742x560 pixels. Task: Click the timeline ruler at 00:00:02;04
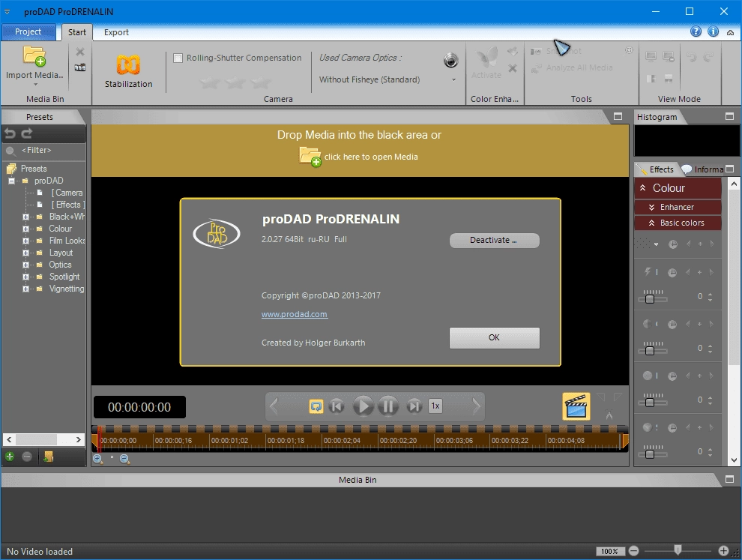tap(342, 440)
